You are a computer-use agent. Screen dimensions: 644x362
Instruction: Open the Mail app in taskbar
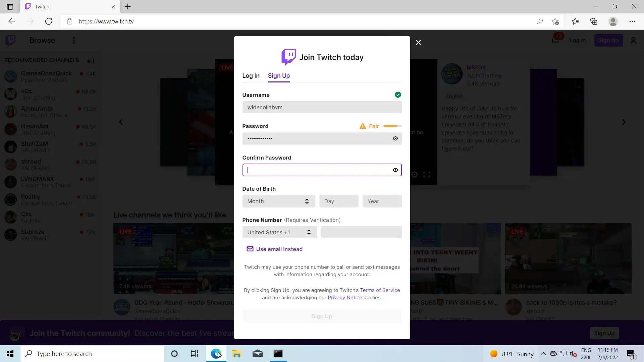(x=257, y=354)
